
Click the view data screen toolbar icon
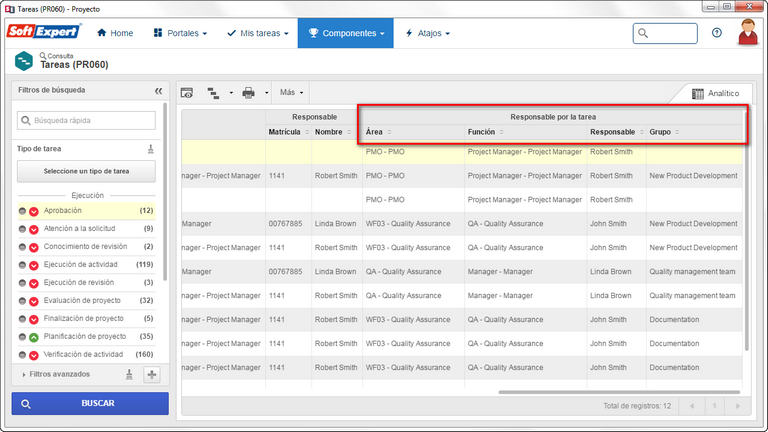point(187,93)
